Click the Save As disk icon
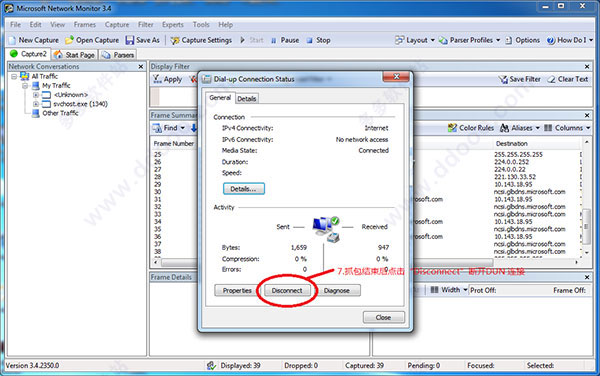 point(130,40)
